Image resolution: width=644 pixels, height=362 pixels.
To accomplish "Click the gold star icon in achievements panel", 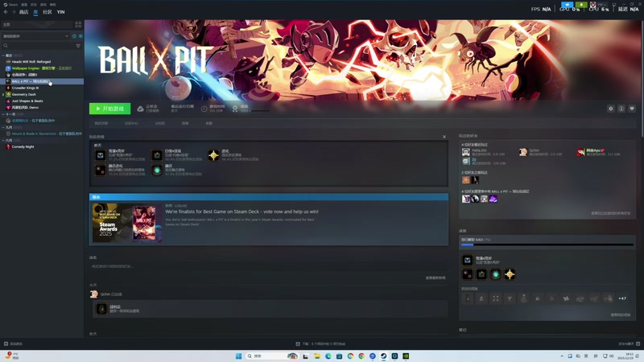I will 510,274.
